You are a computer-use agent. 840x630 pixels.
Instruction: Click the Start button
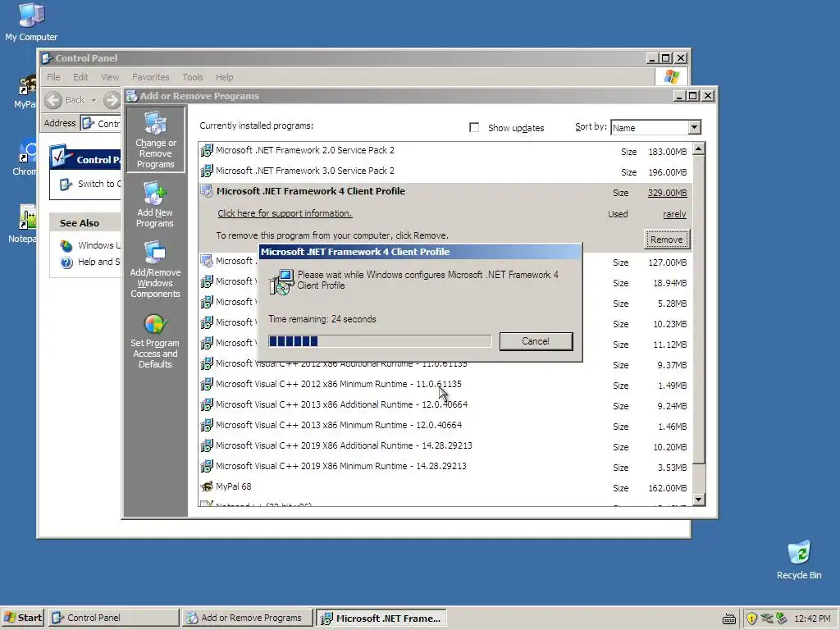[22, 618]
